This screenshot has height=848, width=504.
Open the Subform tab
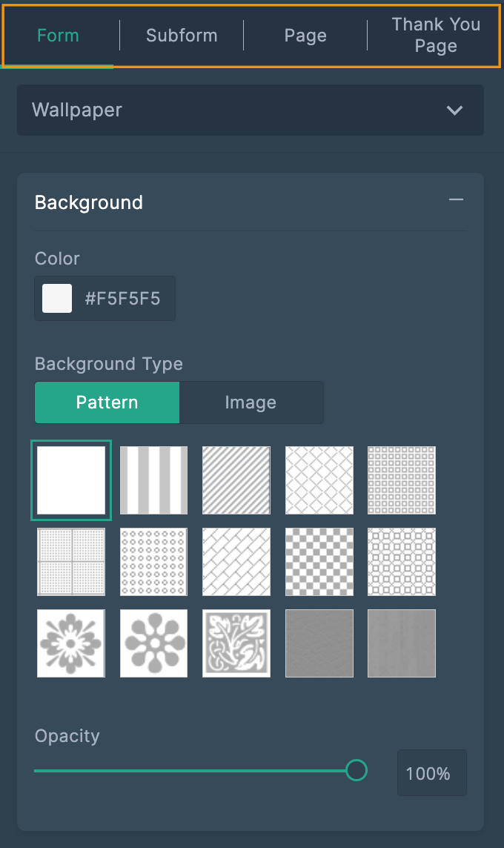(x=182, y=36)
